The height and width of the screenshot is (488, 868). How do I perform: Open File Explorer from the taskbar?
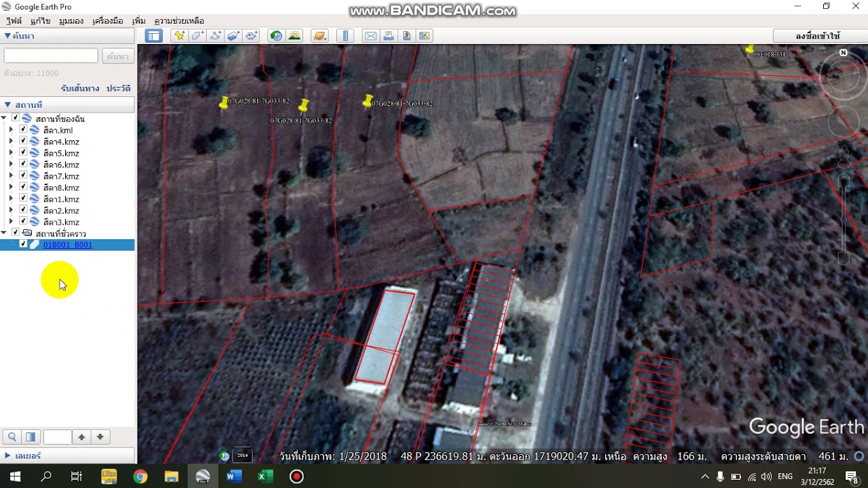[171, 476]
